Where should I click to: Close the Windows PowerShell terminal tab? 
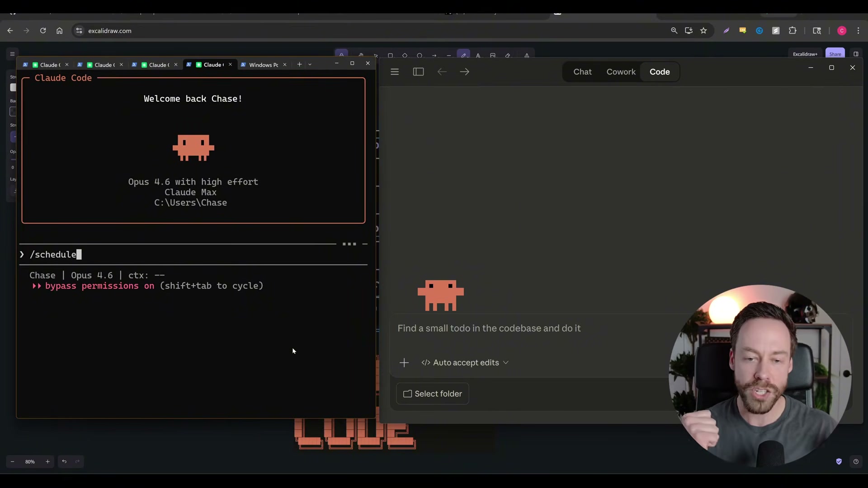pyautogui.click(x=285, y=65)
